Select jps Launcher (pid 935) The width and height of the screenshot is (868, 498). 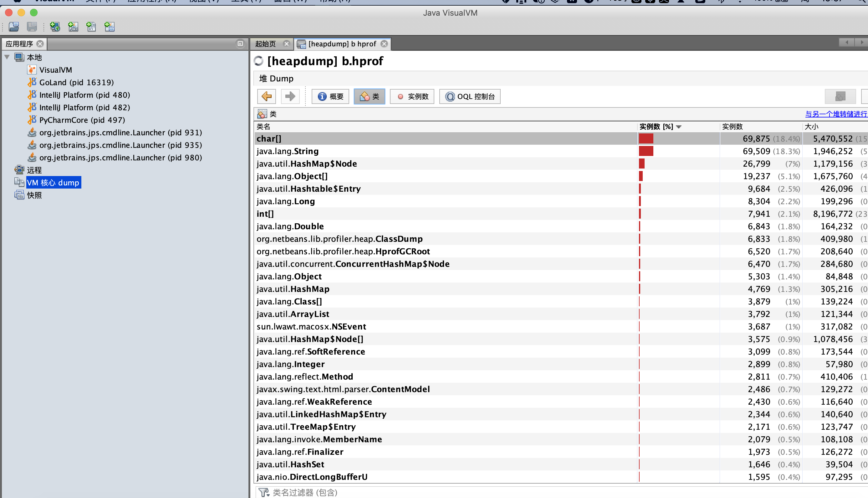(x=120, y=145)
